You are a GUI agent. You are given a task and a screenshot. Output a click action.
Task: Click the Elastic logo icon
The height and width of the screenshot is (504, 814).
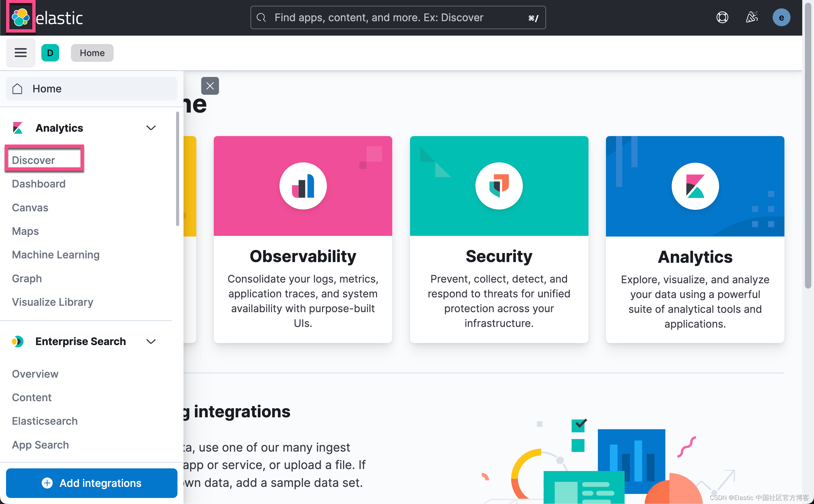pyautogui.click(x=21, y=17)
